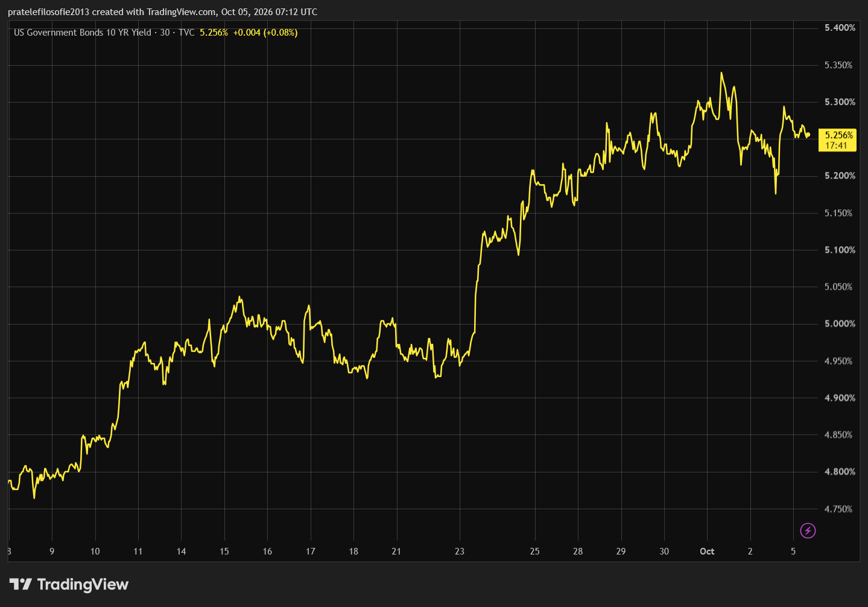Viewport: 868px width, 607px height.
Task: Click date 10 on the time axis
Action: tap(95, 551)
